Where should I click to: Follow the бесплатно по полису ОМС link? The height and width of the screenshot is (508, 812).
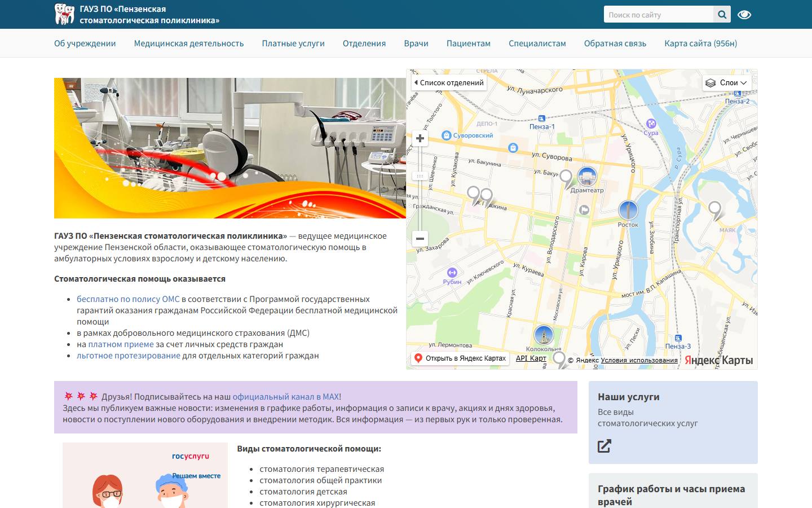128,299
